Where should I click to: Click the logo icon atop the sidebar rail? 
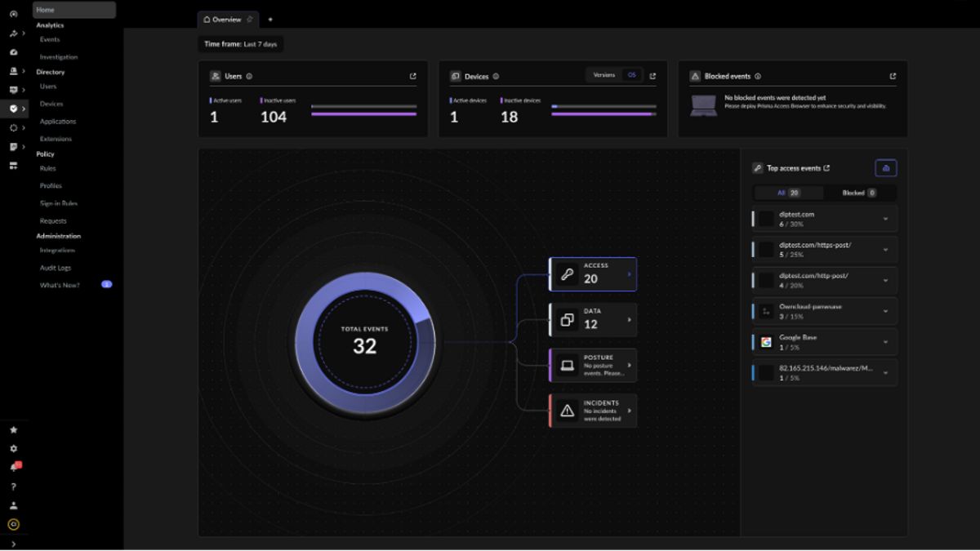click(x=13, y=15)
